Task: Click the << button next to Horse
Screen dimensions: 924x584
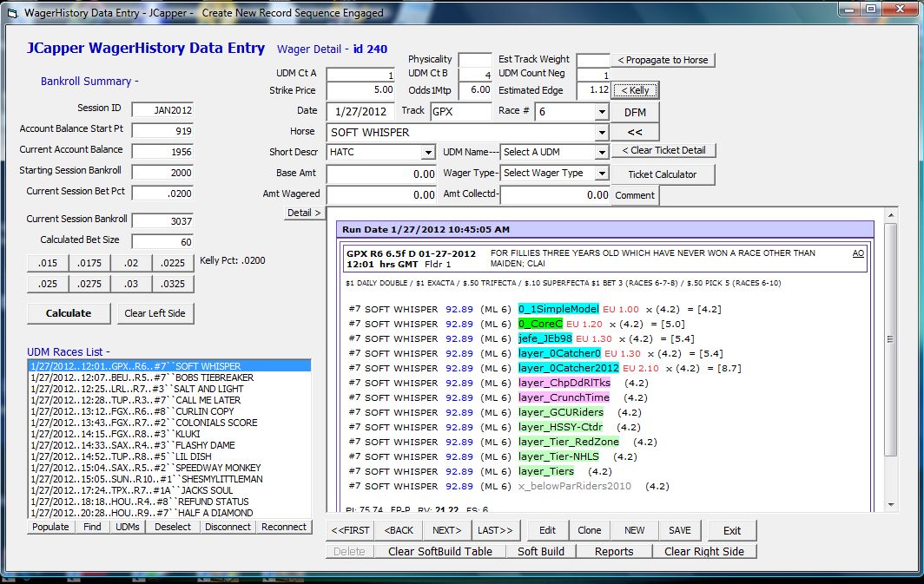Action: tap(635, 132)
